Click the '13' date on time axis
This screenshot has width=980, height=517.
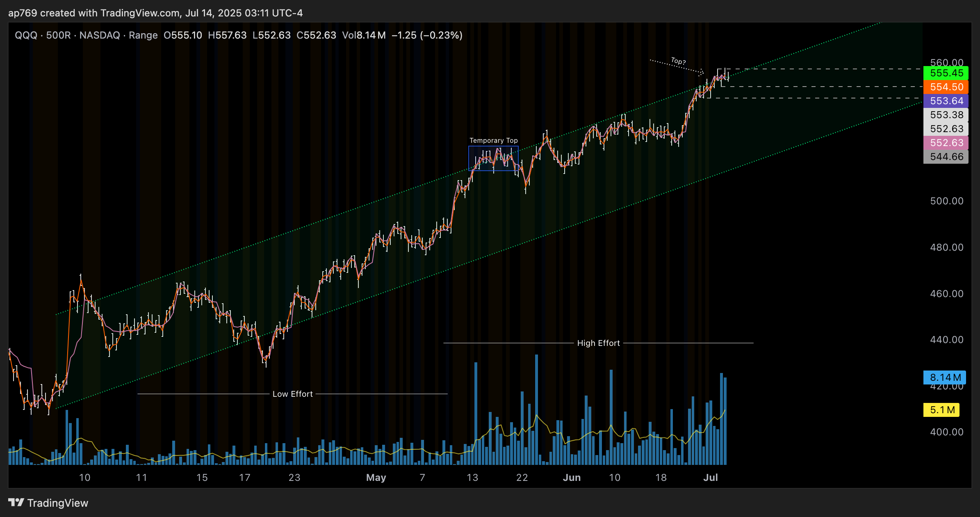click(472, 478)
